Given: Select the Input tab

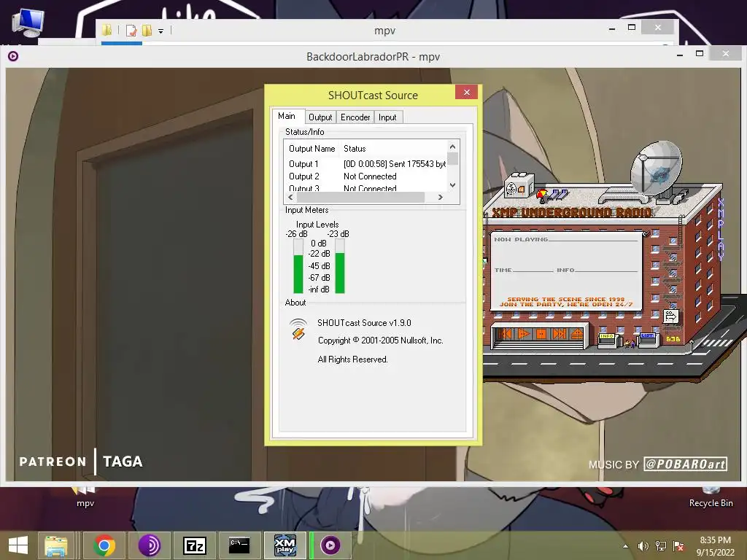Looking at the screenshot, I should pos(388,117).
